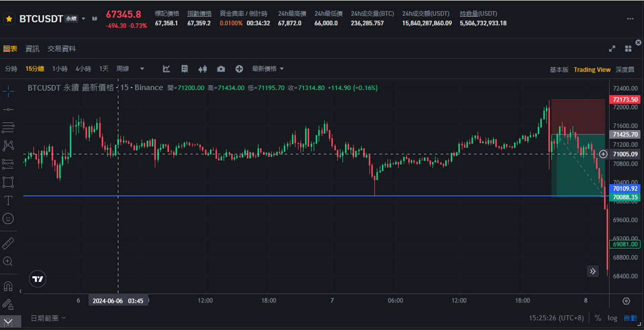Open the indicators chart icon
644x330 pixels.
pyautogui.click(x=167, y=69)
